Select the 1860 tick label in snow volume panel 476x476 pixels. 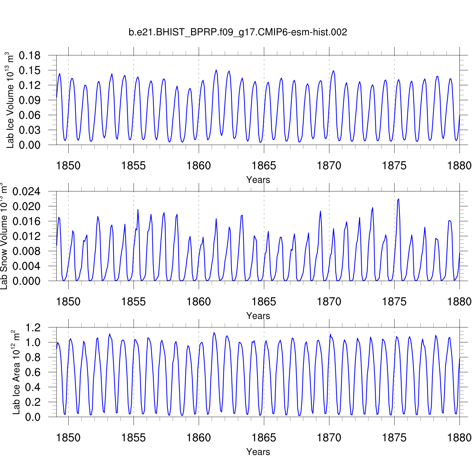tap(199, 301)
